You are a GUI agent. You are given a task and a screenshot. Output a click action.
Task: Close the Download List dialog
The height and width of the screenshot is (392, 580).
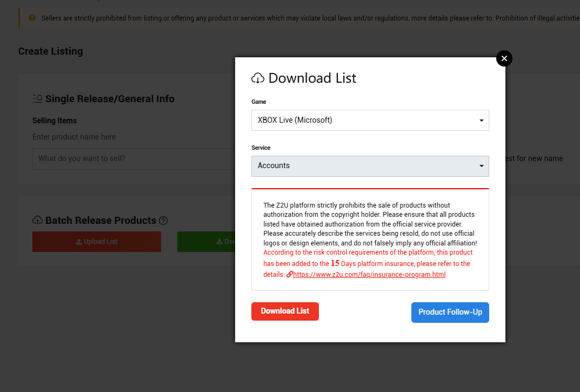click(504, 58)
